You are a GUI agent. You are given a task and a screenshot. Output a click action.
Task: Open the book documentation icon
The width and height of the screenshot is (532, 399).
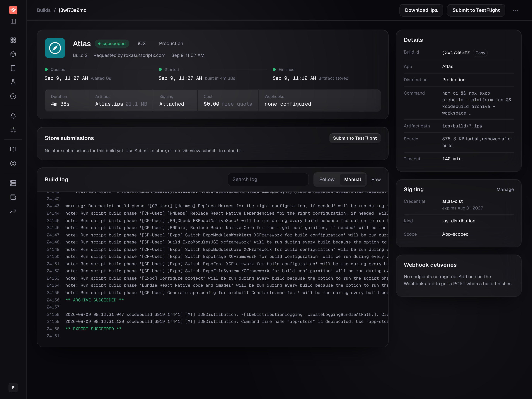pyautogui.click(x=13, y=149)
